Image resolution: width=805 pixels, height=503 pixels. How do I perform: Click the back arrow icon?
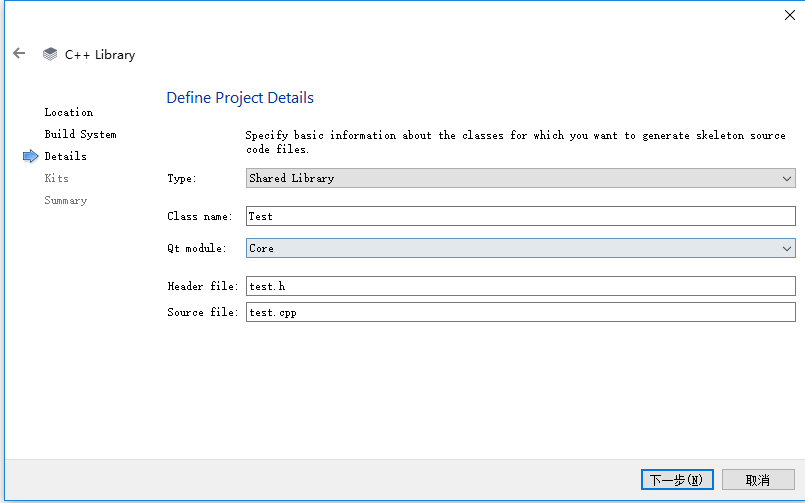(x=19, y=54)
